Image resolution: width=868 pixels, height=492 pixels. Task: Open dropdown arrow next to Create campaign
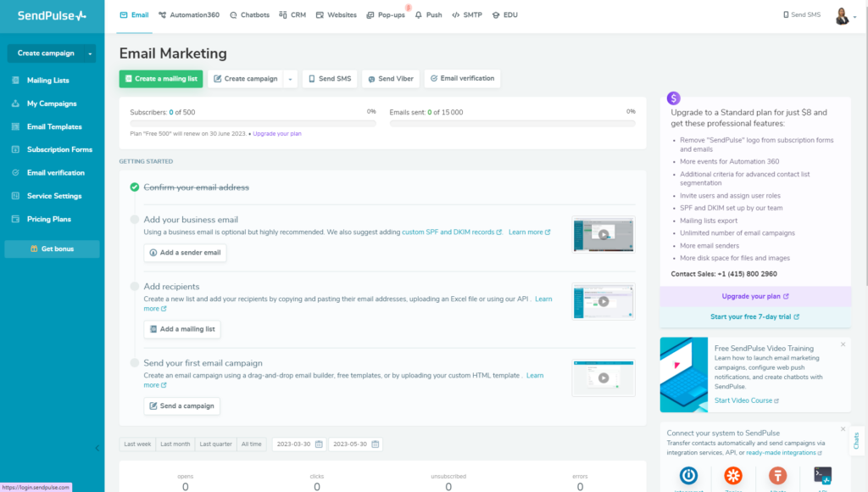[290, 79]
